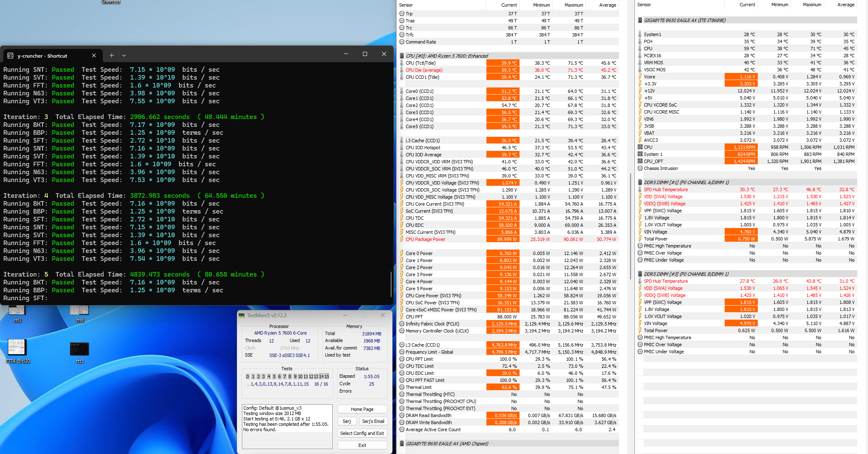Viewport: 868px width, 454px height.
Task: Click Select Config and Exit button
Action: (362, 433)
